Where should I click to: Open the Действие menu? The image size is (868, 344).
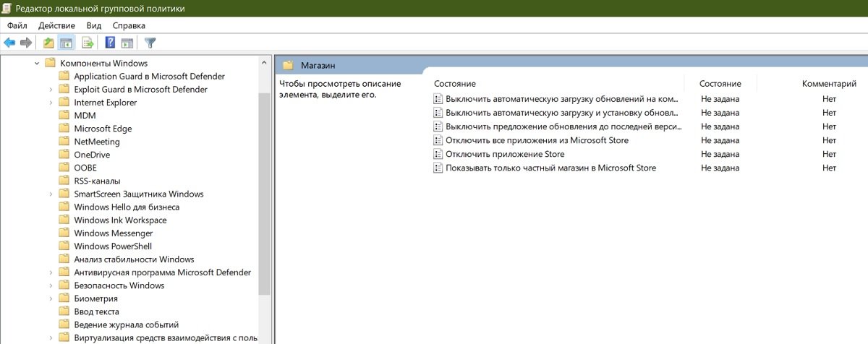[x=56, y=25]
